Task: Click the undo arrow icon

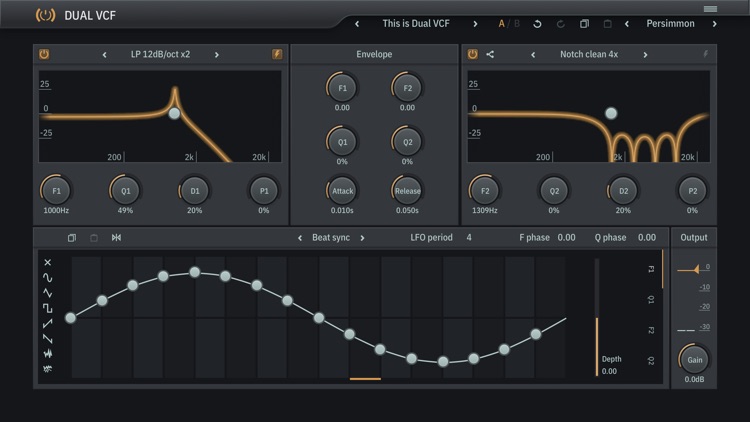Action: tap(537, 24)
